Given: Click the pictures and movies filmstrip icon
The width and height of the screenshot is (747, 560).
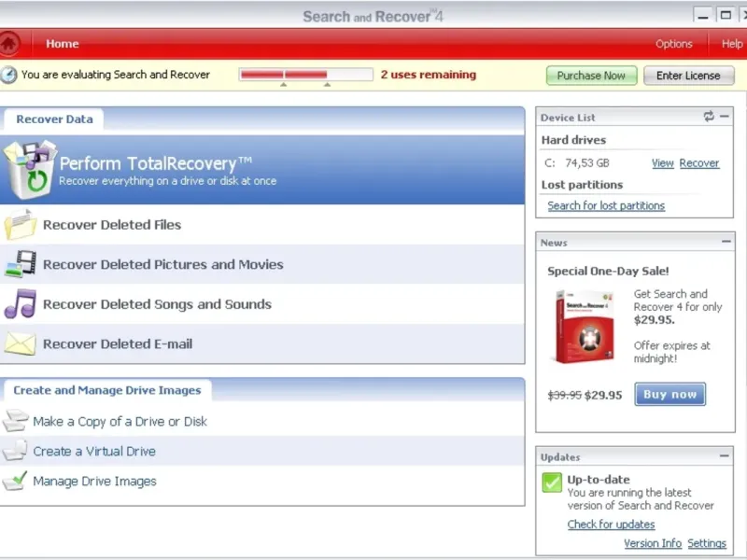Looking at the screenshot, I should point(21,263).
